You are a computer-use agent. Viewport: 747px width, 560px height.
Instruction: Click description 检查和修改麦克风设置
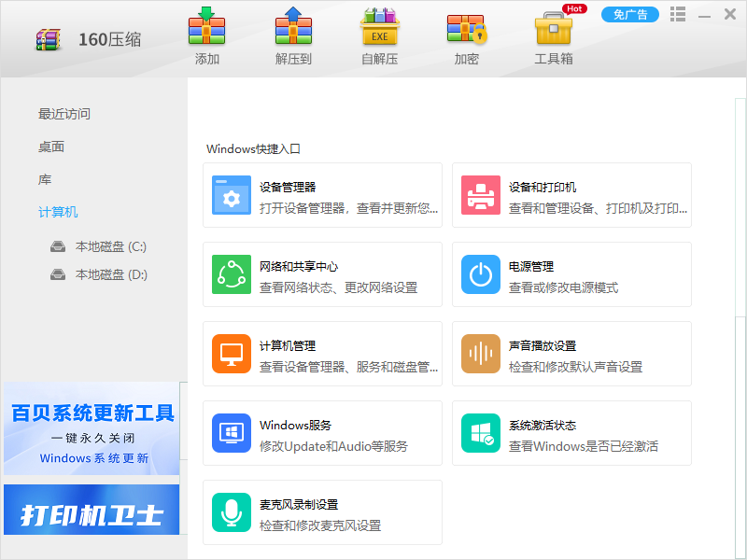[320, 525]
